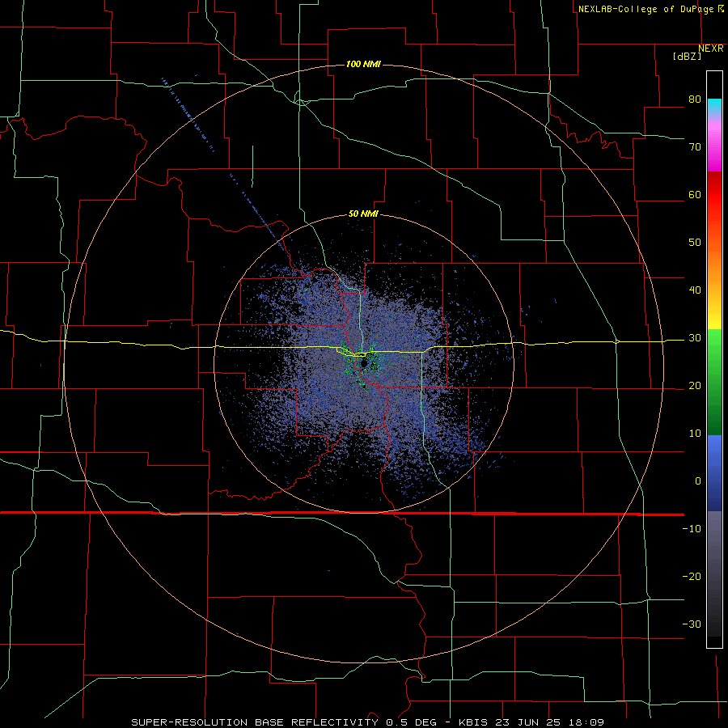Click the 80 value on the dBZ scale

pos(695,99)
